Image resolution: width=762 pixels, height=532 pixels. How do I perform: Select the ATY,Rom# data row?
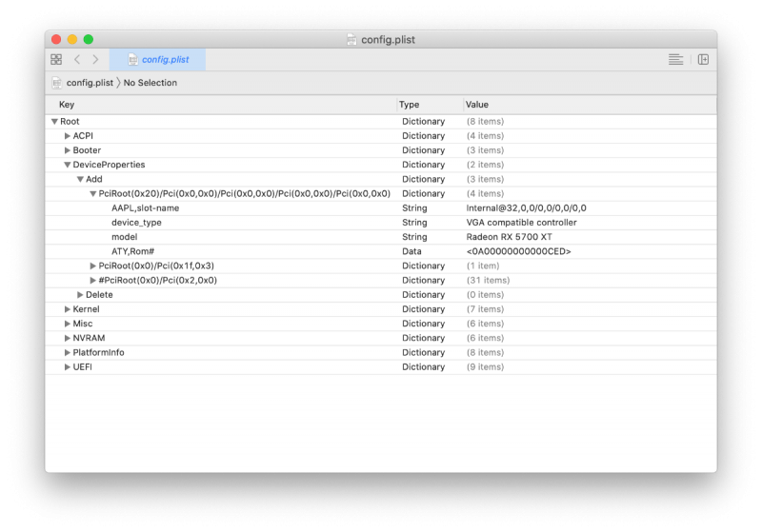coord(133,251)
